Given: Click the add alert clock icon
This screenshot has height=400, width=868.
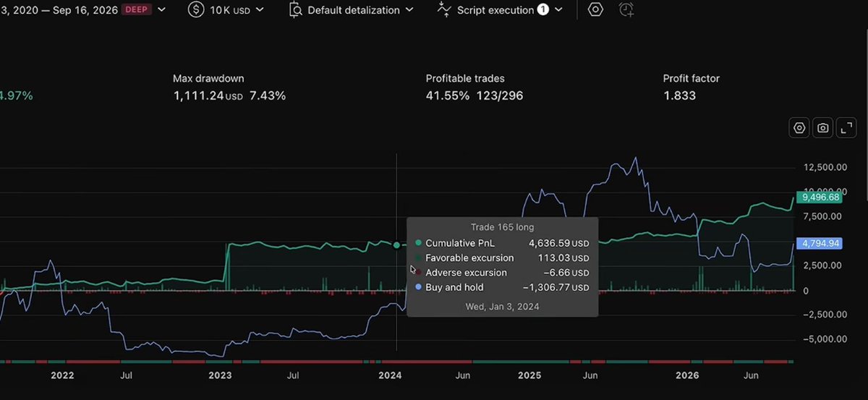Looking at the screenshot, I should (627, 10).
